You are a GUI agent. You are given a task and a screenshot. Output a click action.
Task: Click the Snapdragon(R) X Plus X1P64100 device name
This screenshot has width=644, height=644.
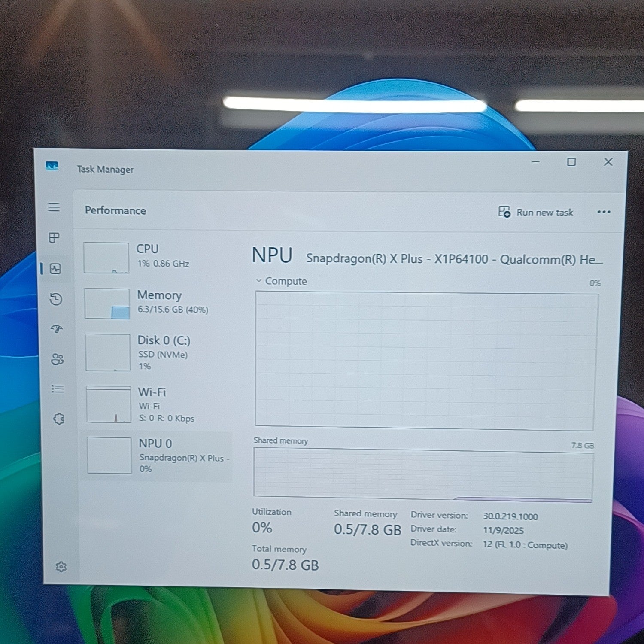454,259
